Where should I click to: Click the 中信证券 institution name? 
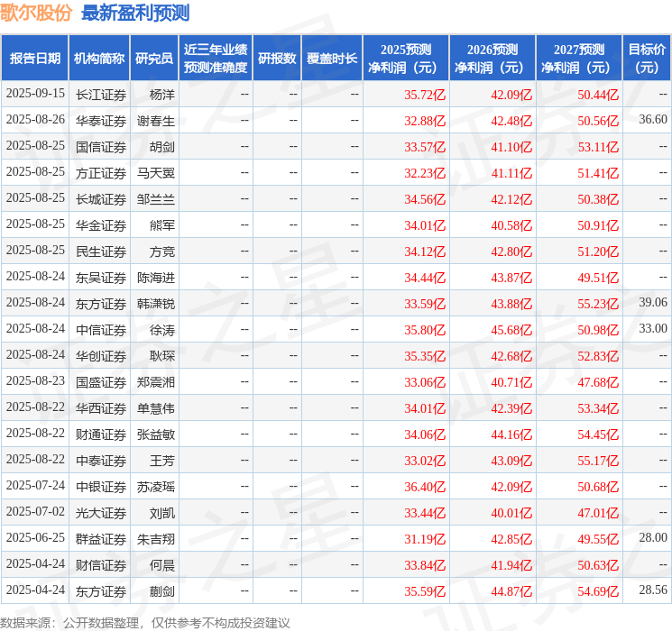point(100,329)
